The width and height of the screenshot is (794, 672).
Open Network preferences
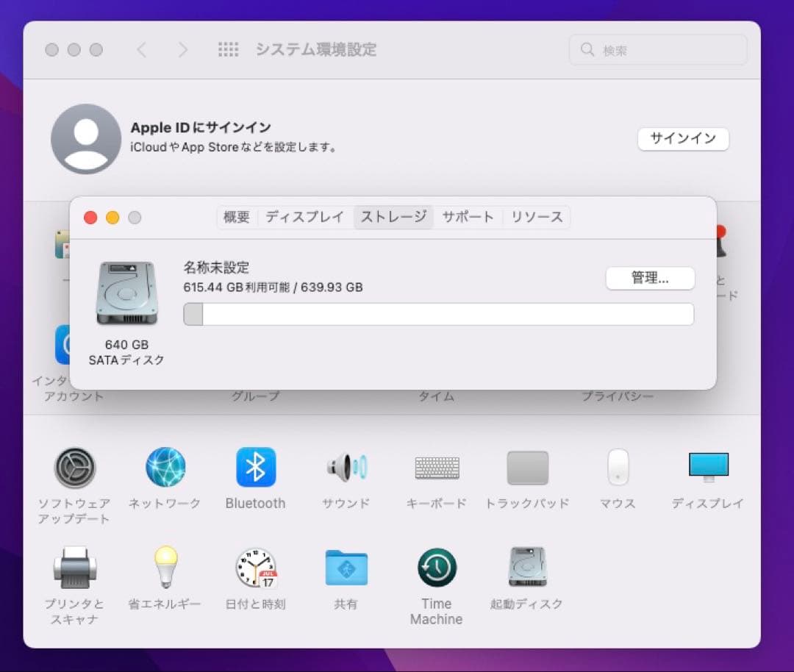[164, 467]
